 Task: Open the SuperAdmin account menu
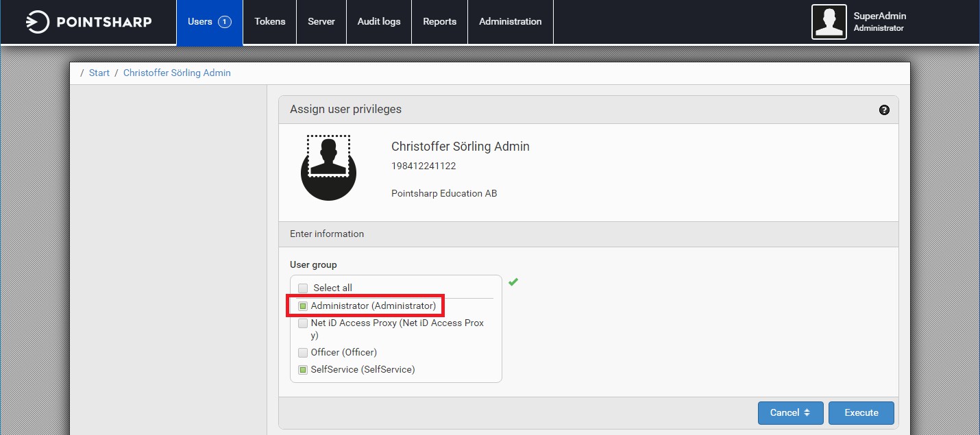878,22
